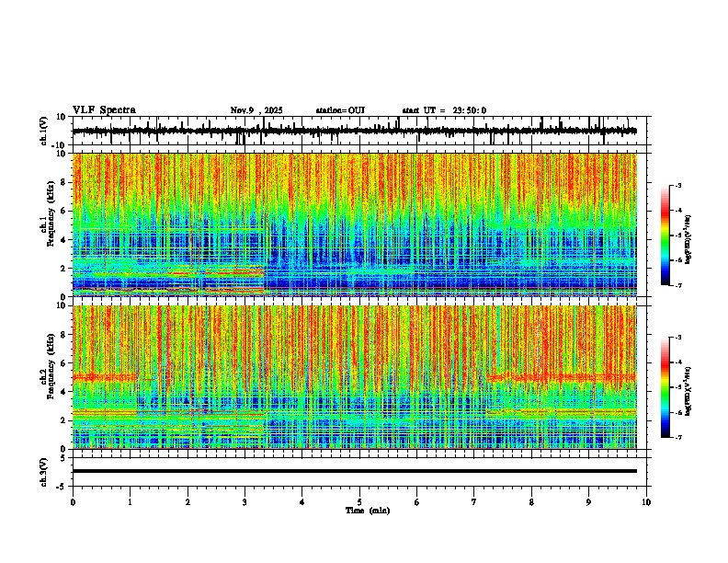Viewport: 728px width, 563px height.
Task: Click time axis tick label "1"
Action: pyautogui.click(x=130, y=502)
